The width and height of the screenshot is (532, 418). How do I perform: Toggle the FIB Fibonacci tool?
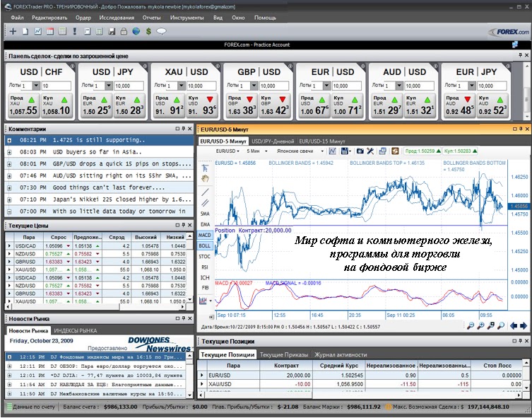click(x=205, y=288)
